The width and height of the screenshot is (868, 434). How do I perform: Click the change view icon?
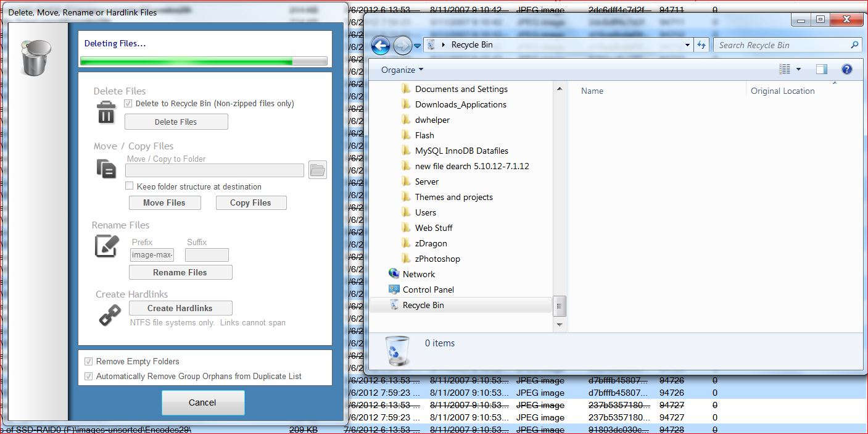coord(785,69)
